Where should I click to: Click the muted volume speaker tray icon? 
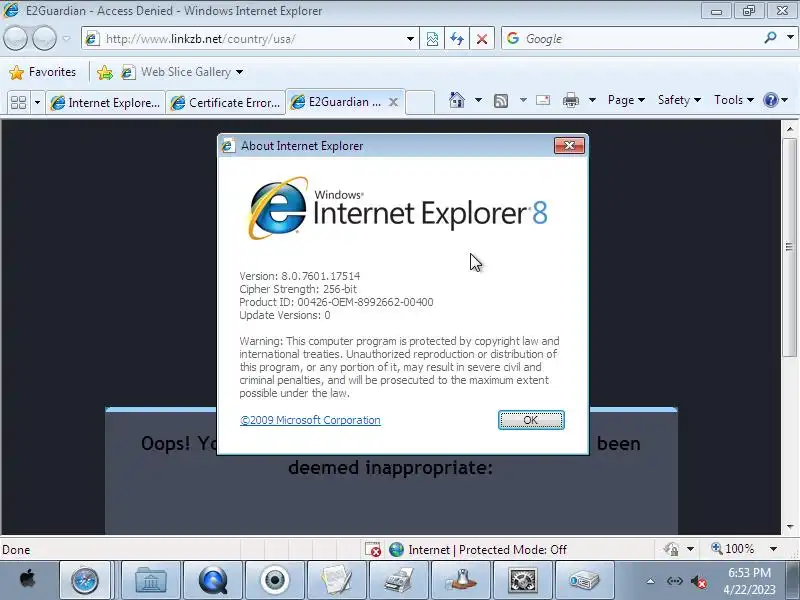[698, 582]
